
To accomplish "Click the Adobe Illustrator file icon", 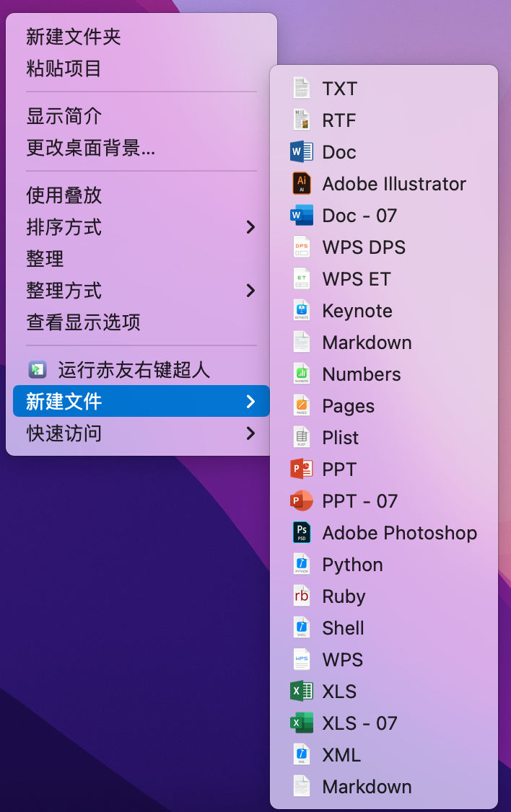I will [x=302, y=184].
